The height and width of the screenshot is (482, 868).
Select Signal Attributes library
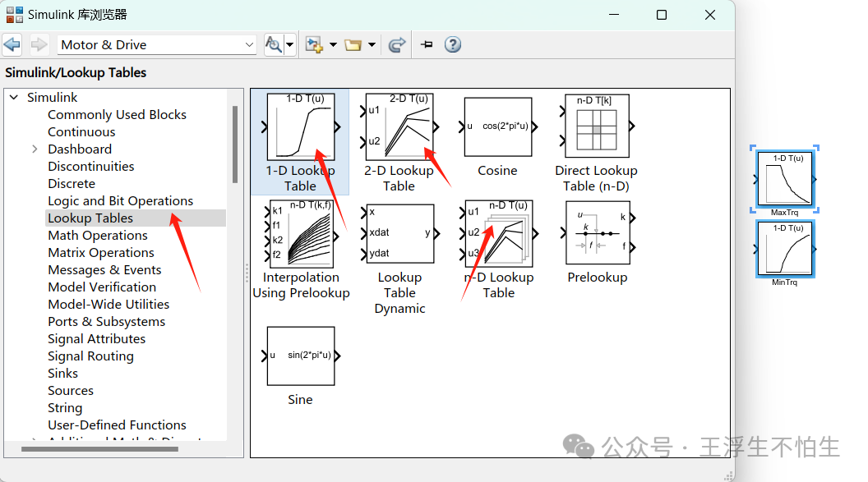96,339
